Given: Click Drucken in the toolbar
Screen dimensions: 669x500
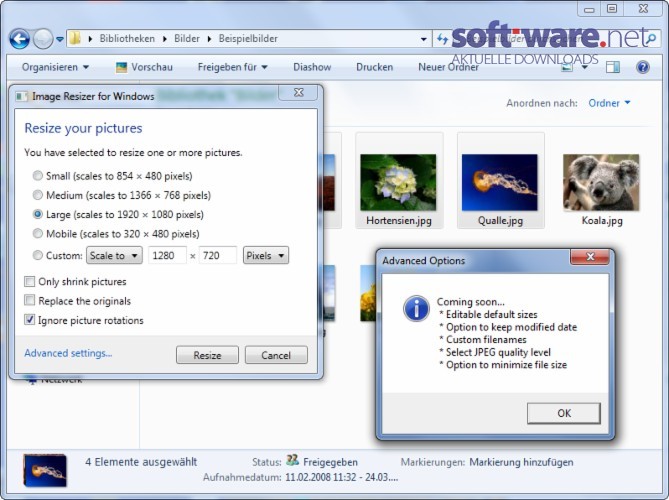Looking at the screenshot, I should tap(374, 67).
